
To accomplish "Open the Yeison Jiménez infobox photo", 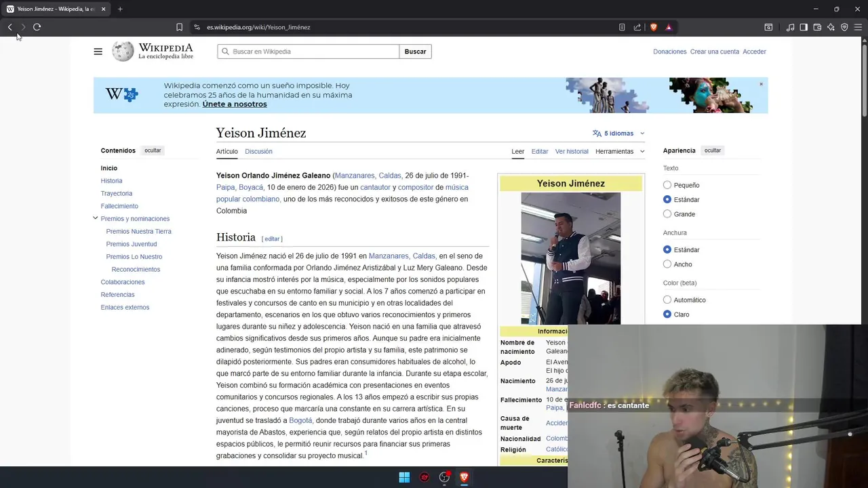I will (570, 258).
